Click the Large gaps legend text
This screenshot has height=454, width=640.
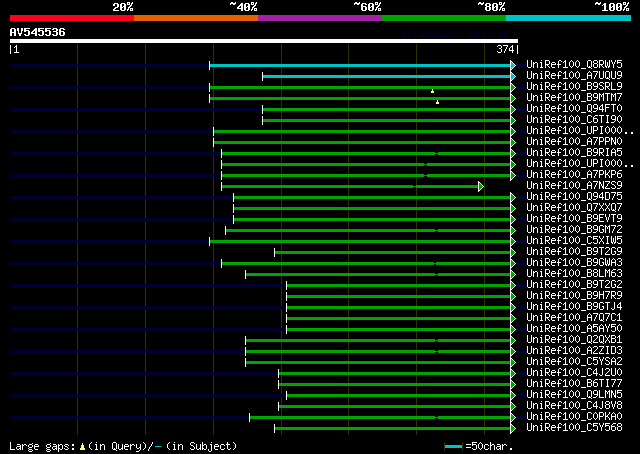[x=42, y=446]
